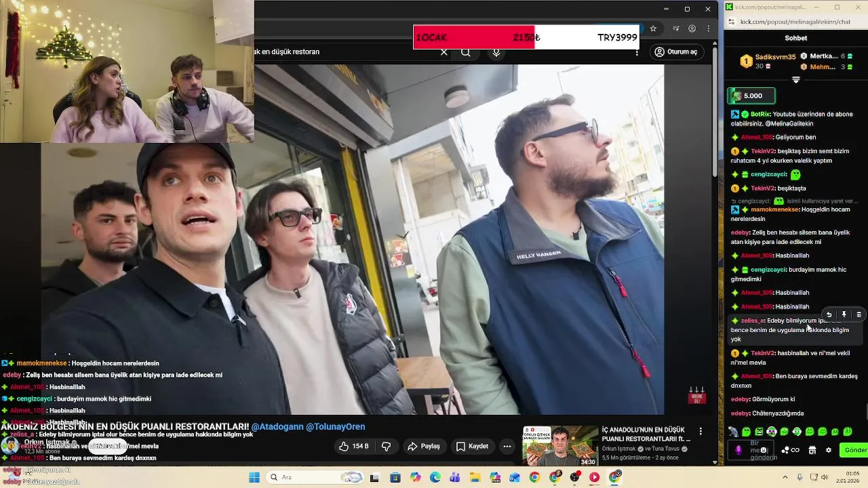Open the three-dot more actions menu beside Kaydet
The image size is (868, 488).
tap(507, 446)
